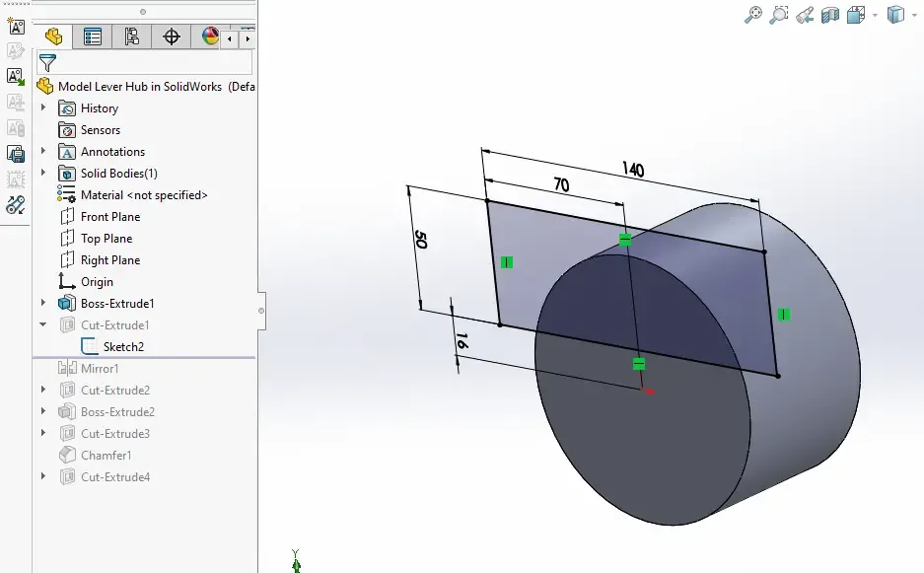Open the Display Style dropdown arrow
Viewport: 924px width, 573px height.
914,16
